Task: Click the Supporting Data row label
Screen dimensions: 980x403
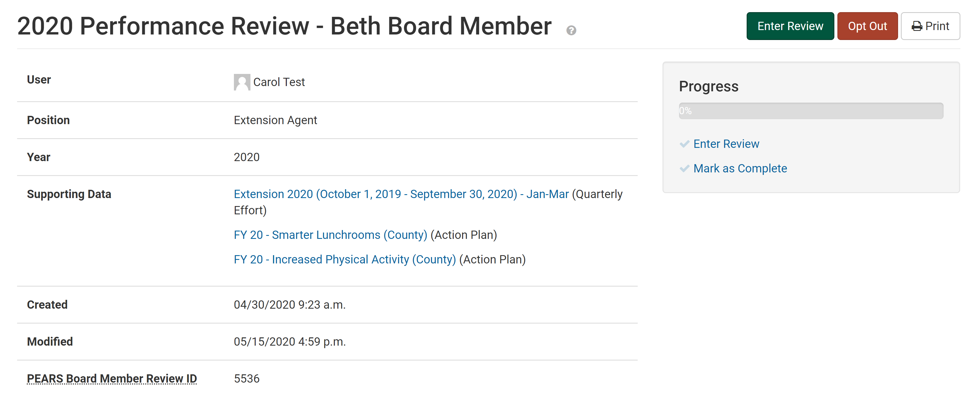Action: 69,194
